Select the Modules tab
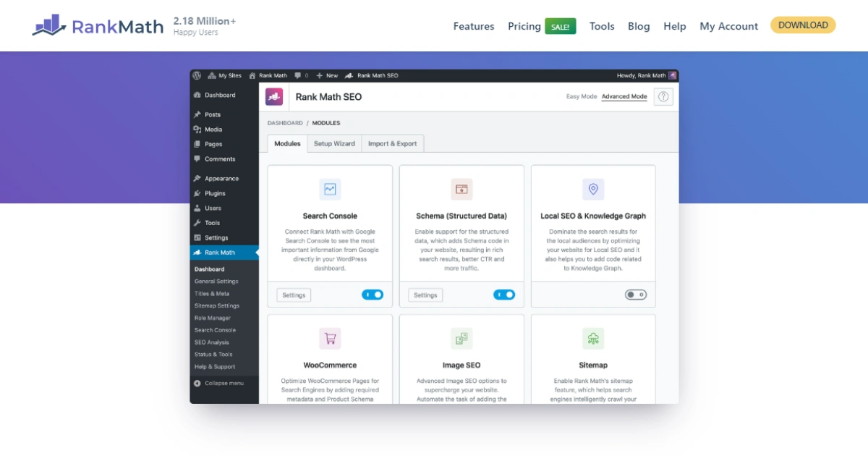This screenshot has width=868, height=456. click(x=287, y=143)
